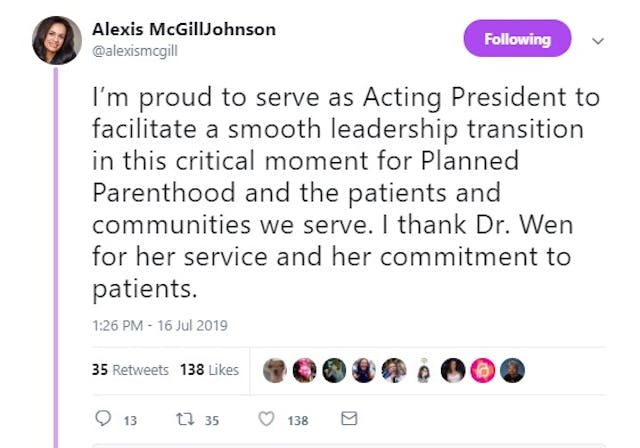View the list of 35 Retweets
Viewport: 640px width, 448px height.
pyautogui.click(x=130, y=370)
